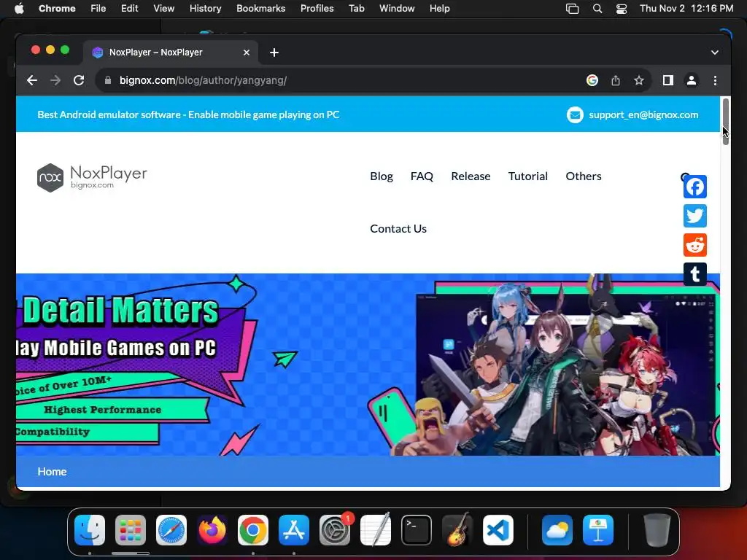Close the NoxPlayer tab
Viewport: 747px width, 560px height.
tap(247, 52)
